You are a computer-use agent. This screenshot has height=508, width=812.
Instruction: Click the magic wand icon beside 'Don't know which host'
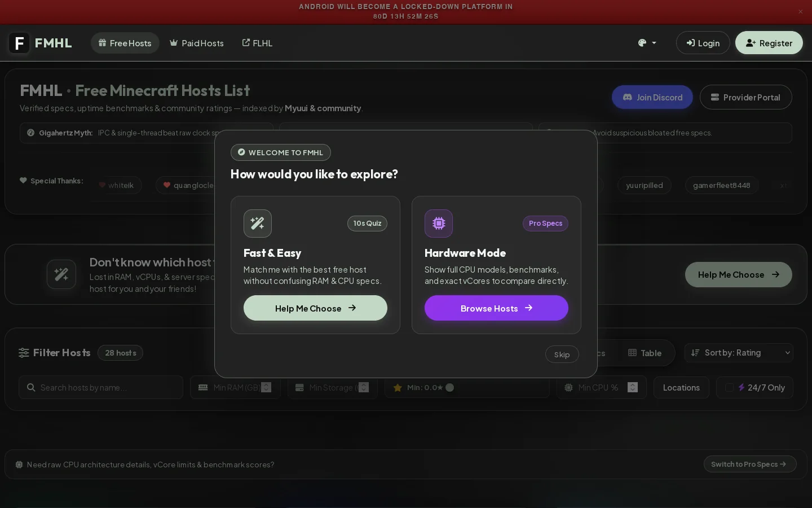[61, 274]
